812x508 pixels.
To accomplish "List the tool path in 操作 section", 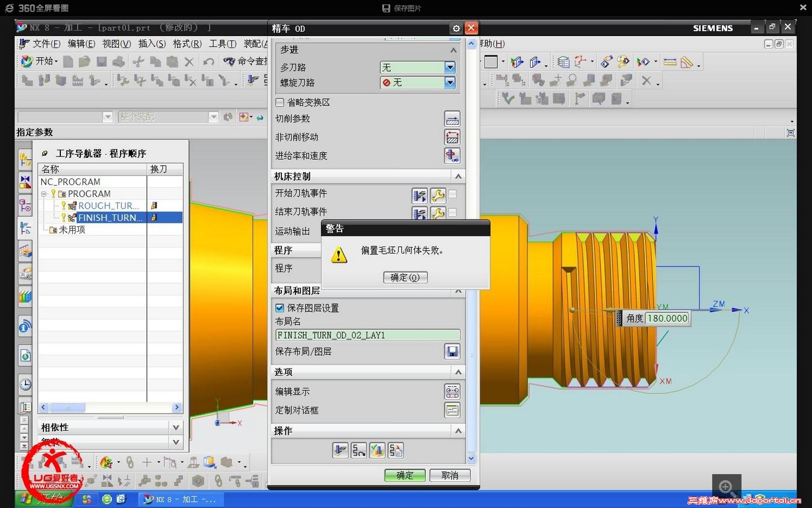I will coord(396,450).
